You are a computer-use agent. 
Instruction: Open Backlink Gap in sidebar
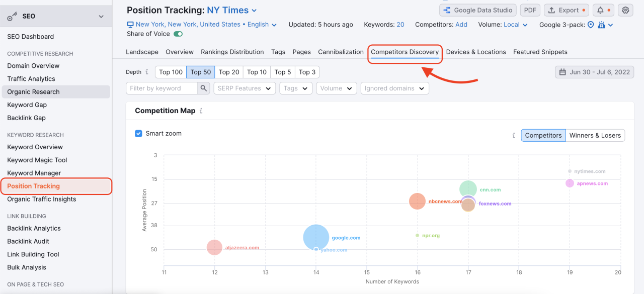pos(26,118)
